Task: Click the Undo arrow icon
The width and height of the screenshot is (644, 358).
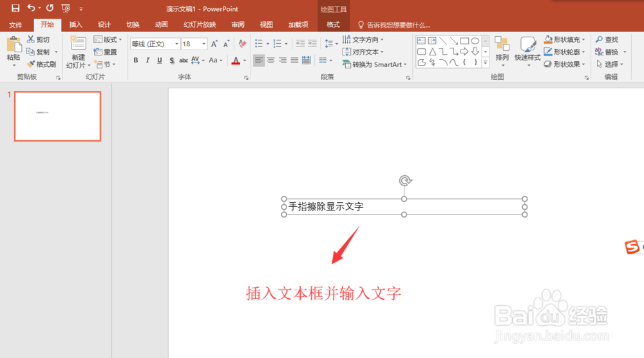Action: click(x=31, y=8)
